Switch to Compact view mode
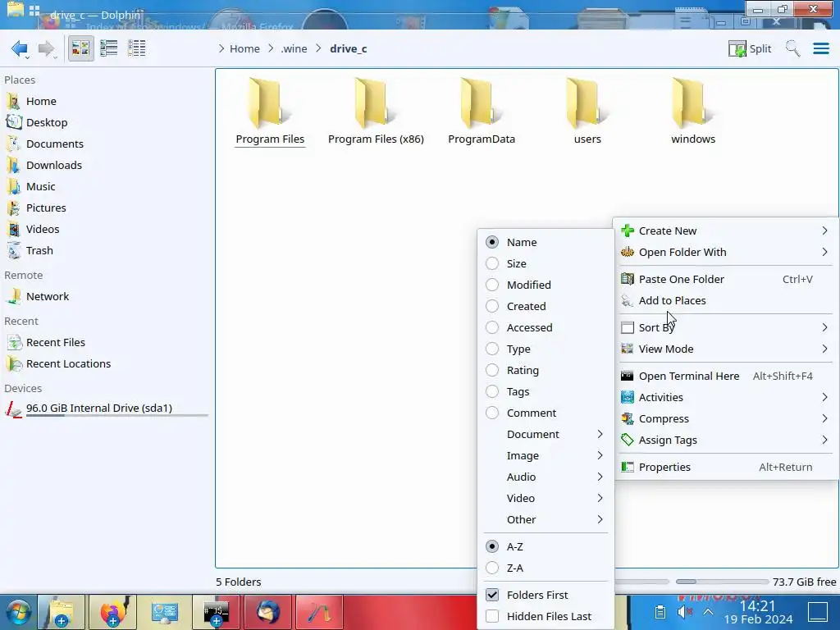Image resolution: width=840 pixels, height=630 pixels. tap(109, 48)
